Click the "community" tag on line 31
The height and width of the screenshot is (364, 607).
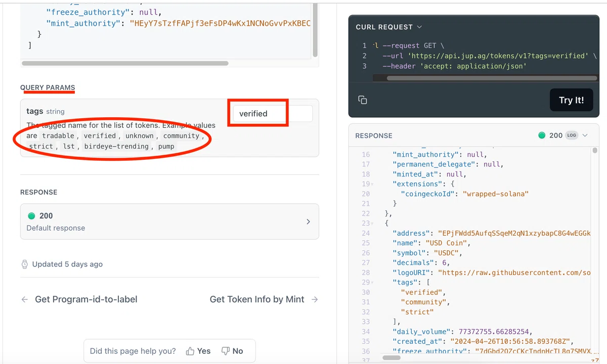coord(425,302)
